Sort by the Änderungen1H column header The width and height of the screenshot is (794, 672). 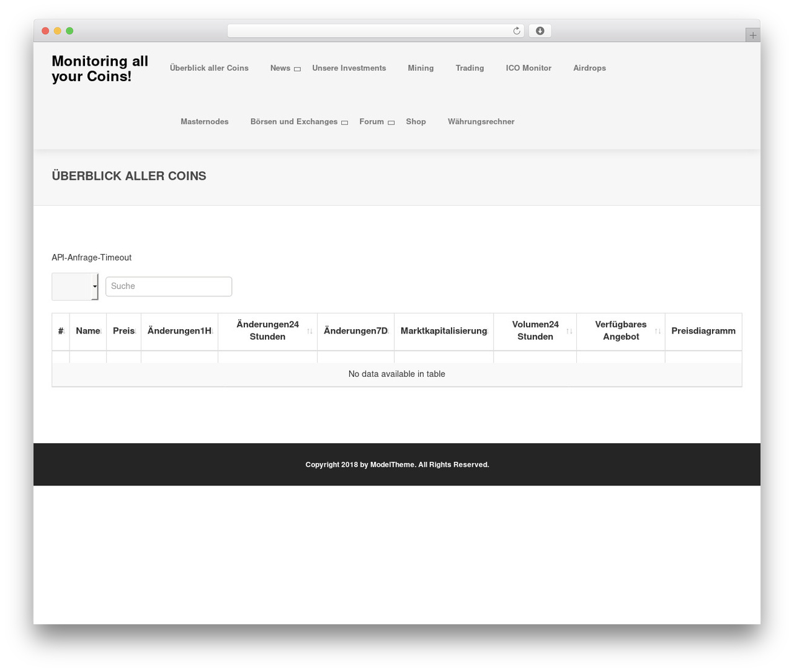point(180,331)
